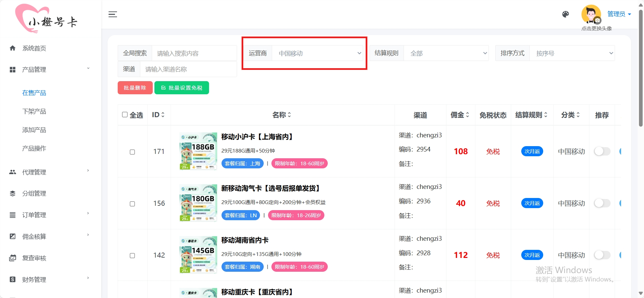Screen dimensions: 644x298
Task: Click the 代理管理 people icon
Action: point(12,172)
